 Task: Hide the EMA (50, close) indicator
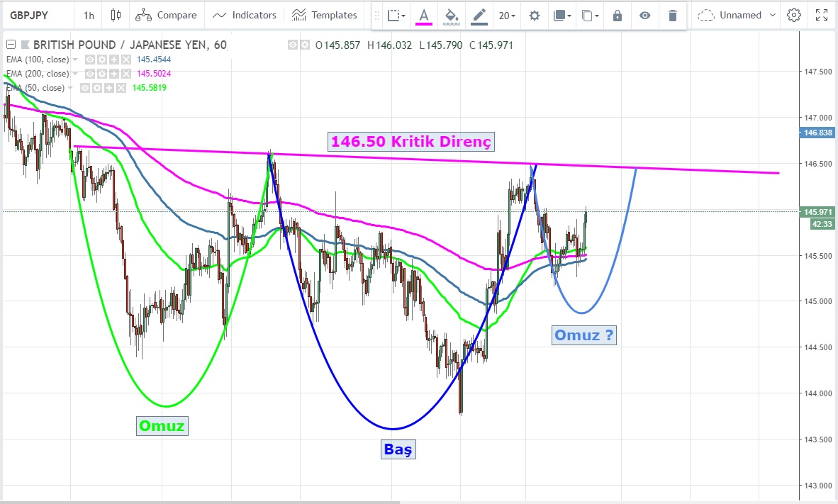(x=84, y=88)
